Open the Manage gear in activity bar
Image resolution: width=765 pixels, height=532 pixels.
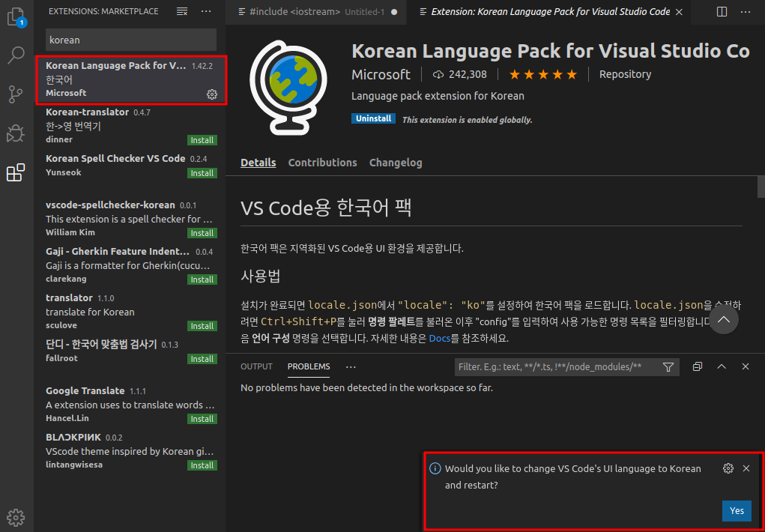point(16,516)
